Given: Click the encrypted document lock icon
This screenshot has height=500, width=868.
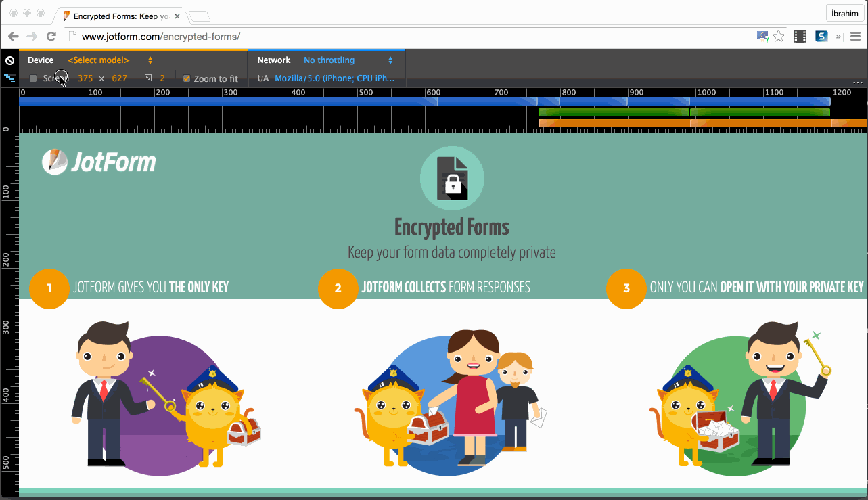Looking at the screenshot, I should point(452,178).
